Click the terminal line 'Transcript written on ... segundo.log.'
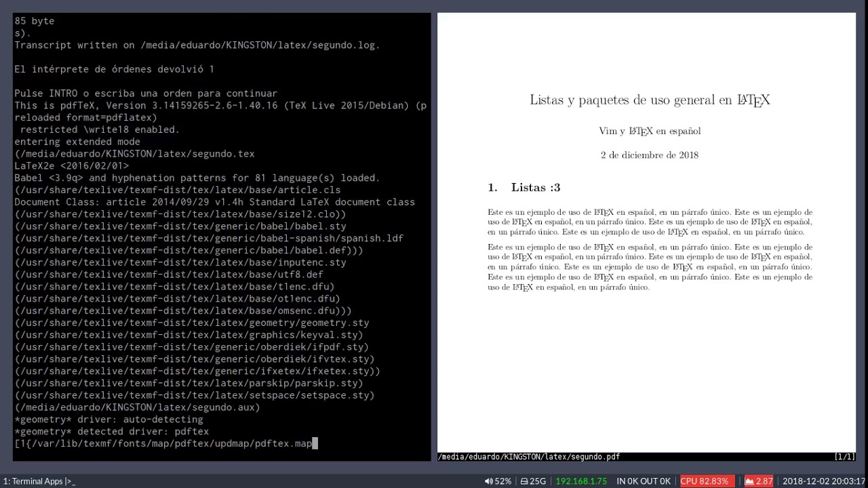The height and width of the screenshot is (488, 868). [x=197, y=45]
